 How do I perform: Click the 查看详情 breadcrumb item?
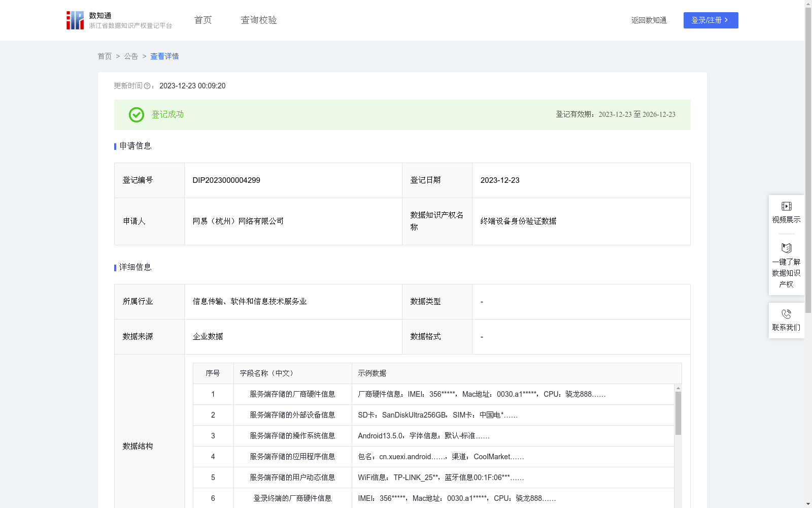click(x=164, y=56)
